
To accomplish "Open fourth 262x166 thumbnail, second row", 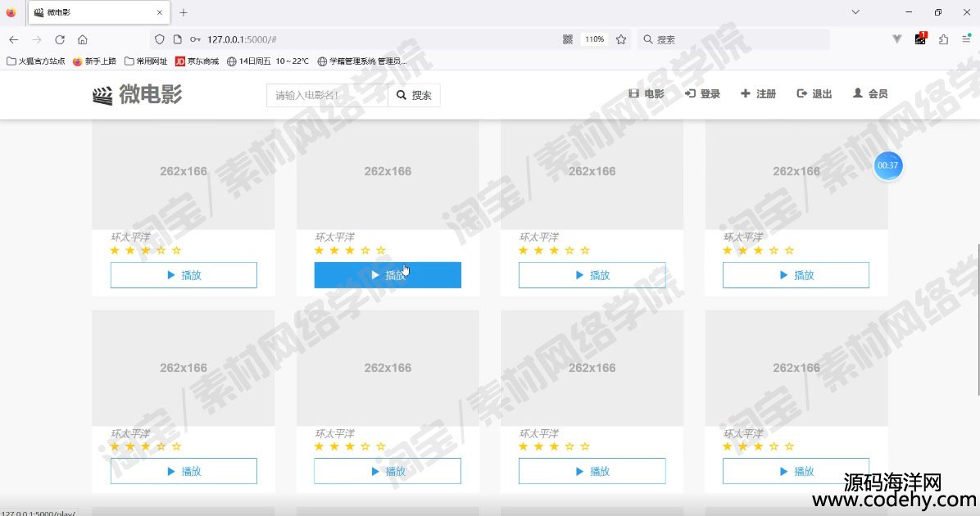I will (796, 368).
